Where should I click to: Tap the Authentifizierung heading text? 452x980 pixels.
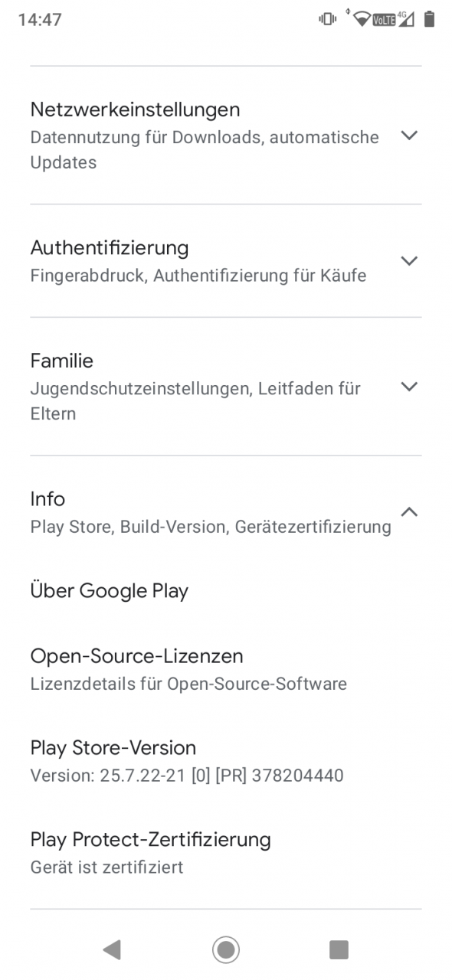pos(110,248)
